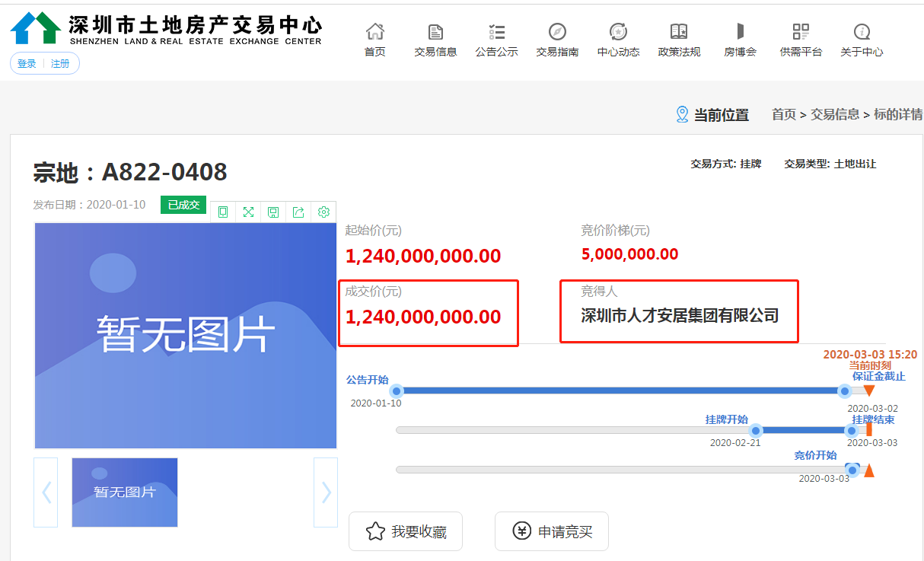Viewport: 924px width, 561px height.
Task: Click the save disk icon above image
Action: pos(273,212)
